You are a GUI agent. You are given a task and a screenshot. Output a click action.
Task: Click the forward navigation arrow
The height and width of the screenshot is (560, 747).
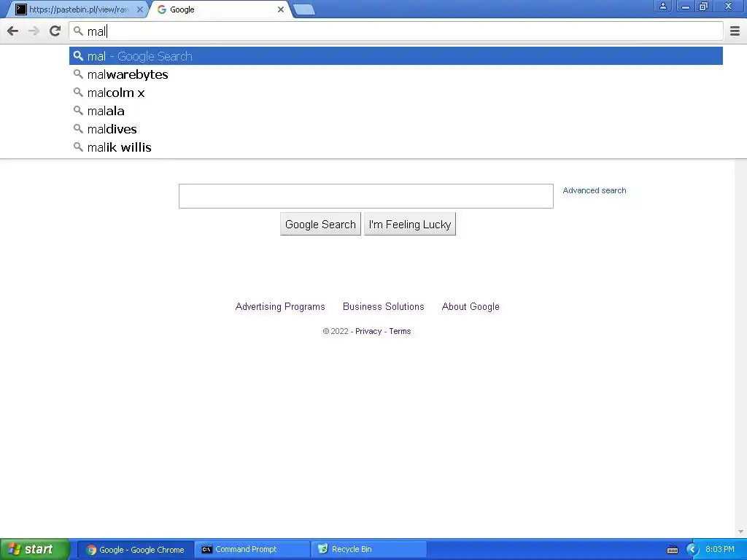click(x=34, y=31)
